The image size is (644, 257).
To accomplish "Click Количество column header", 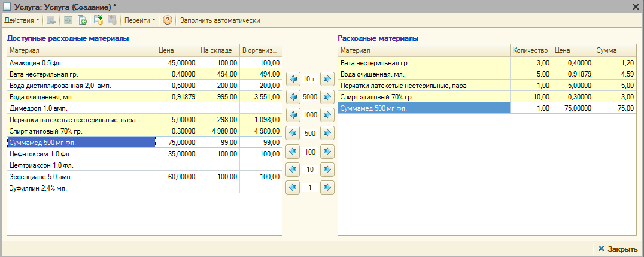I will (x=530, y=50).
